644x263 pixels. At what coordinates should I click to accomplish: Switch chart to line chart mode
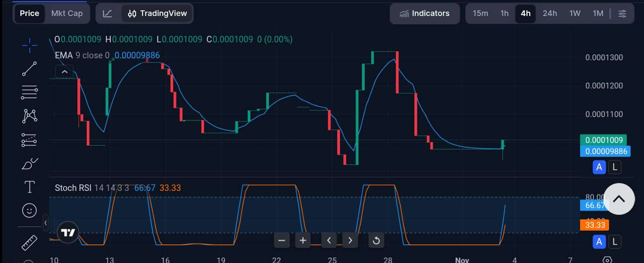tap(107, 13)
